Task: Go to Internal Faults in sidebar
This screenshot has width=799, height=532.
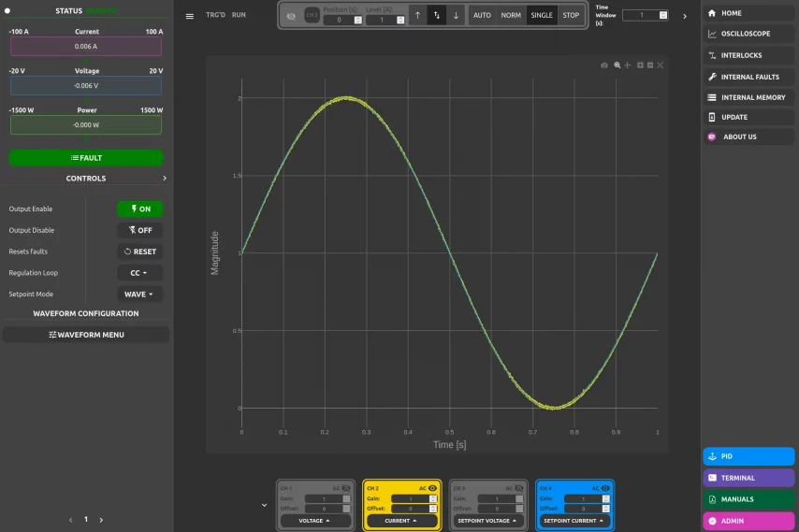Action: [x=749, y=77]
